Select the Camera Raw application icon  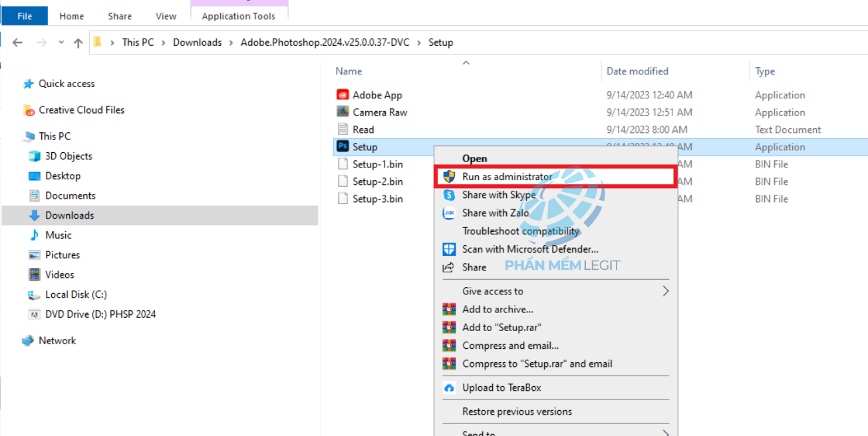343,112
